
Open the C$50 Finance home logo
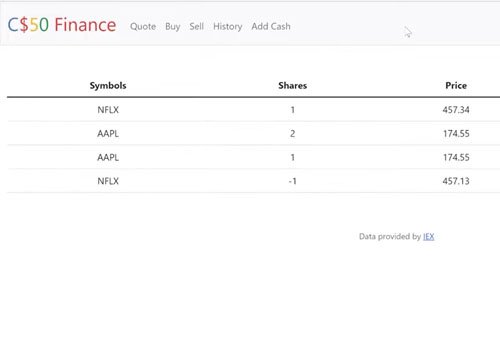(62, 25)
